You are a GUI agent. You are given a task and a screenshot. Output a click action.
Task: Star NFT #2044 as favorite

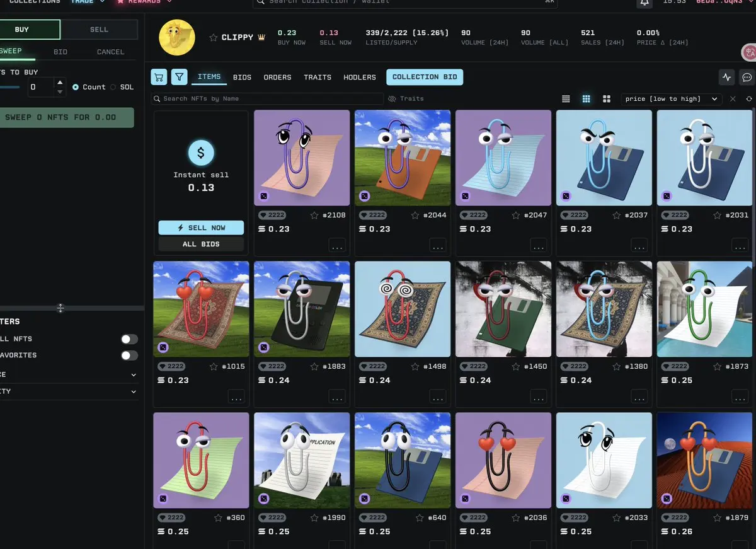point(415,215)
